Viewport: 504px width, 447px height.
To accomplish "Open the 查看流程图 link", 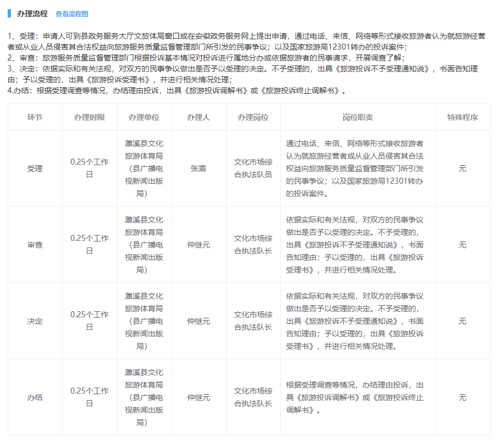I will pos(71,14).
